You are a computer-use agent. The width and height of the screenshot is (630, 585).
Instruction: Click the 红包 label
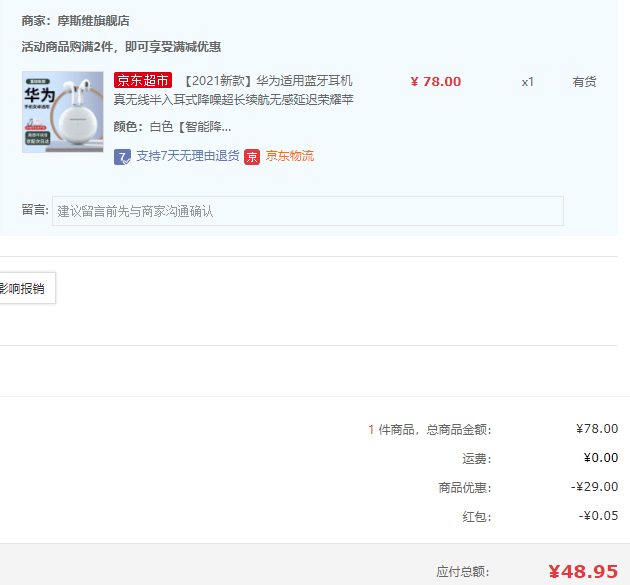coord(477,516)
